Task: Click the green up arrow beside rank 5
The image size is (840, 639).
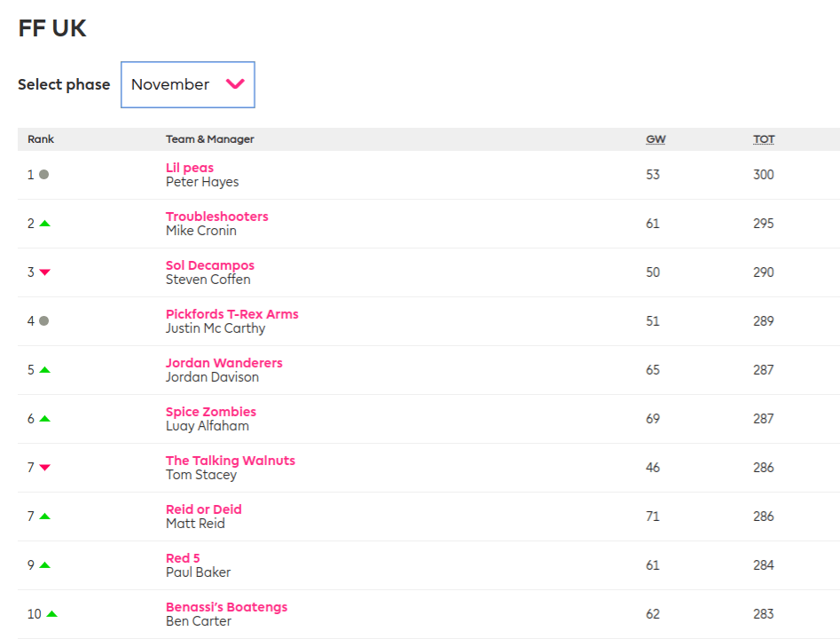Action: click(44, 370)
